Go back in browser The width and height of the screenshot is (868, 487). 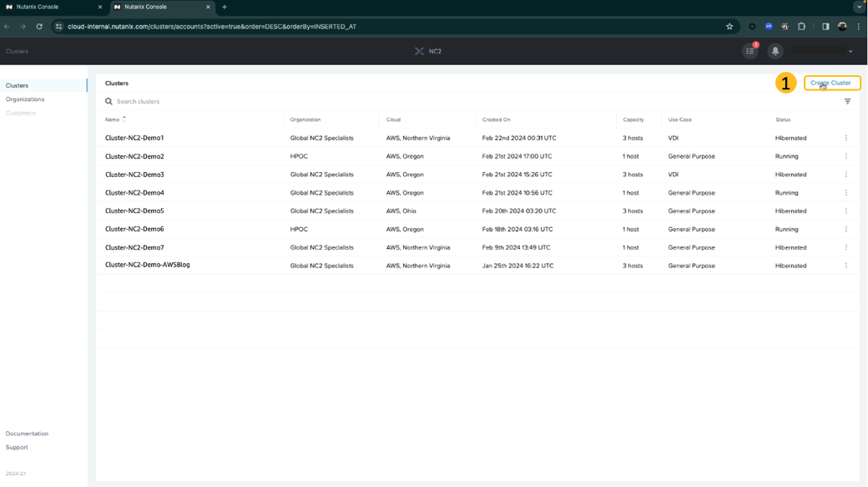point(8,27)
